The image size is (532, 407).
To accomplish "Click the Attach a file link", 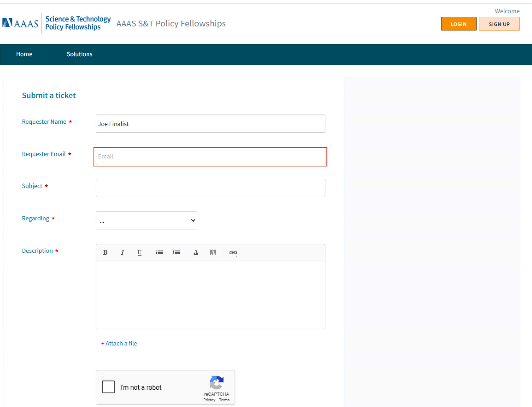I will pyautogui.click(x=119, y=343).
